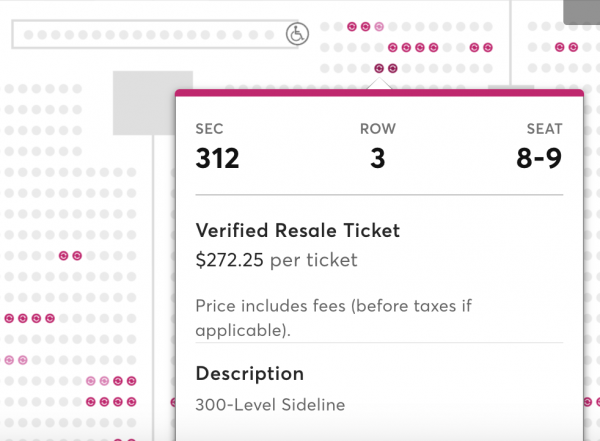Click the Verified Resale Ticket heading
The height and width of the screenshot is (441, 600).
point(297,230)
